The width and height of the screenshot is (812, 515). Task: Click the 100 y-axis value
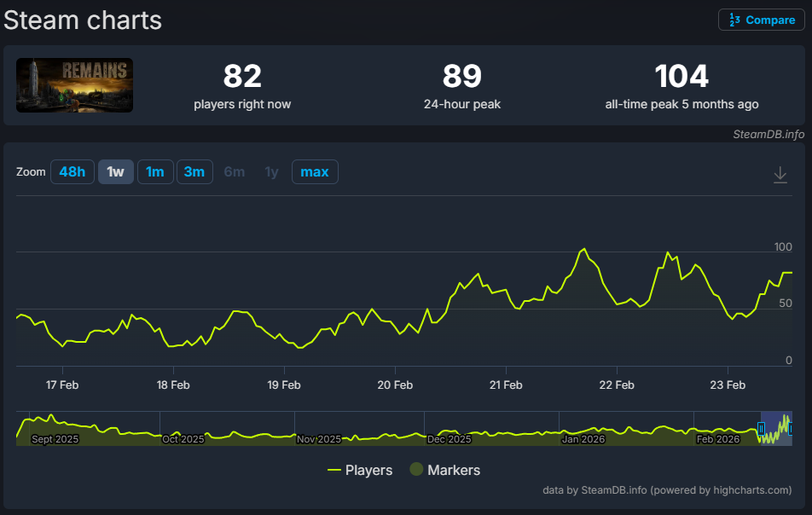click(x=783, y=247)
